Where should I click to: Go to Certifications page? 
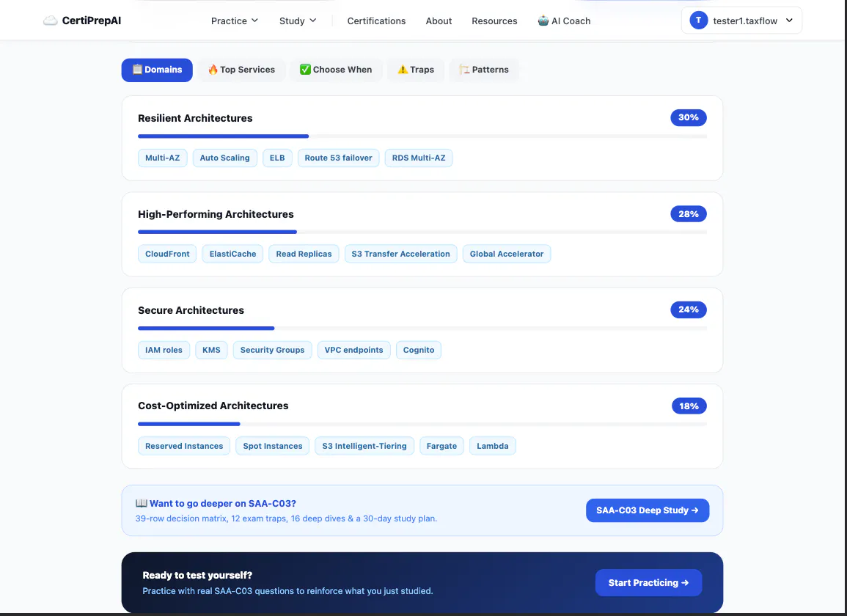click(376, 21)
